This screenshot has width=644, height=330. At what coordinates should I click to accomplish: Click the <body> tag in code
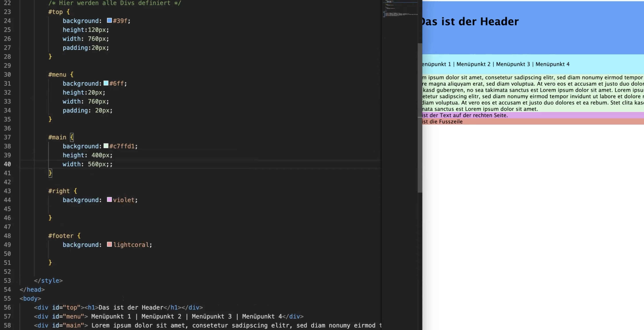(x=30, y=299)
